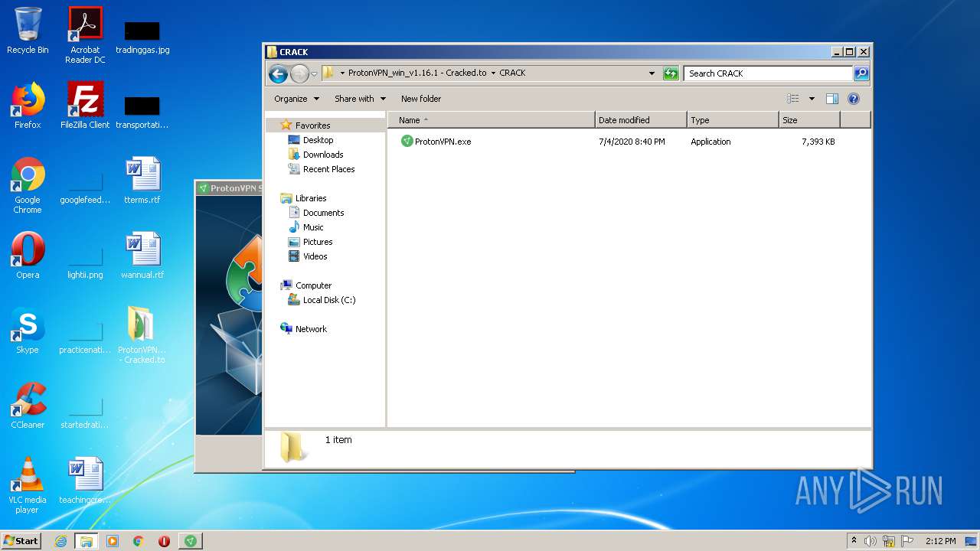Image resolution: width=980 pixels, height=551 pixels.
Task: Sort by Date modified column
Action: [x=641, y=120]
